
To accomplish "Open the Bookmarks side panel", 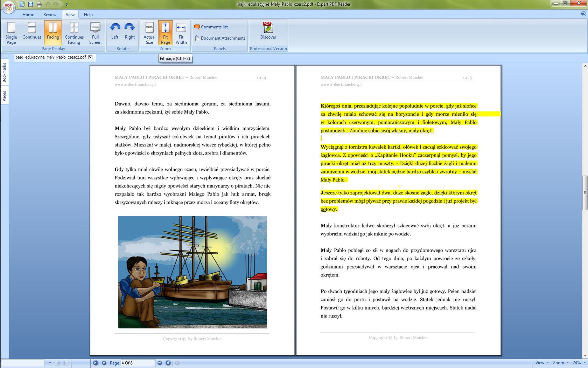I will pos(4,73).
